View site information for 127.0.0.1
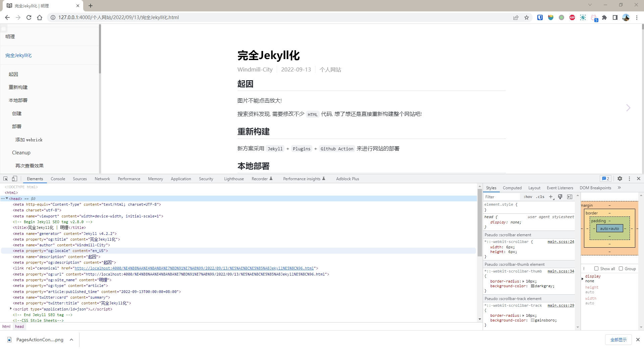644x349 pixels. pos(53,17)
